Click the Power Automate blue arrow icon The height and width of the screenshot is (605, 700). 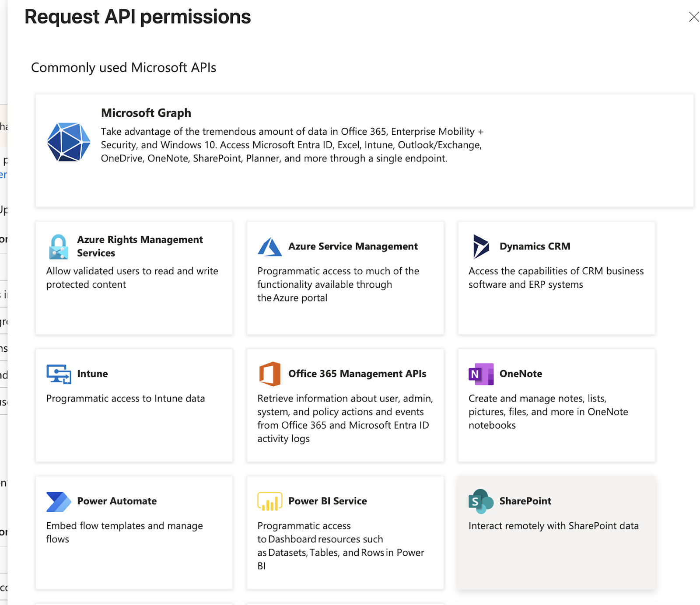[59, 502]
